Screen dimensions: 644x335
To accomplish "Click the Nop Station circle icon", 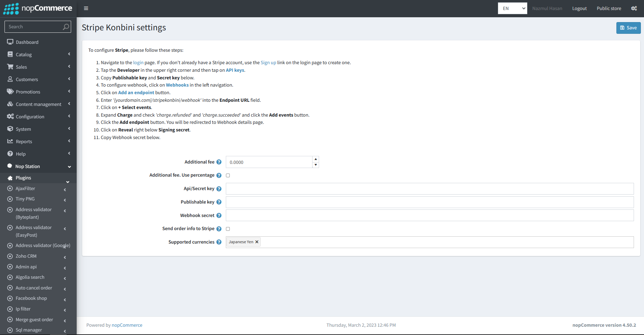I will click(10, 166).
